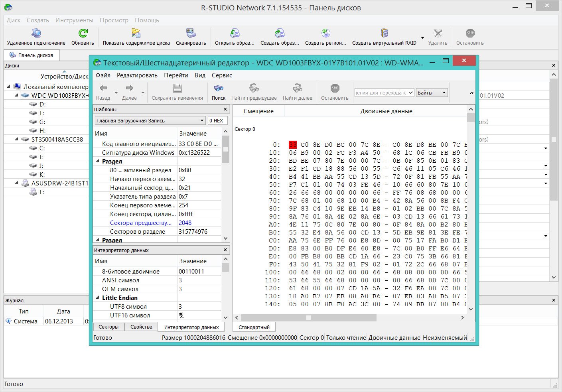Screen dimensions: 562x392
Task: Close the Шаблоны panel
Action: (225, 109)
